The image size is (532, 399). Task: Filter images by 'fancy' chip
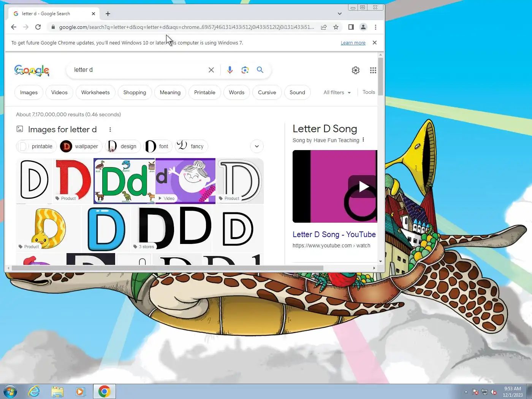click(x=192, y=146)
